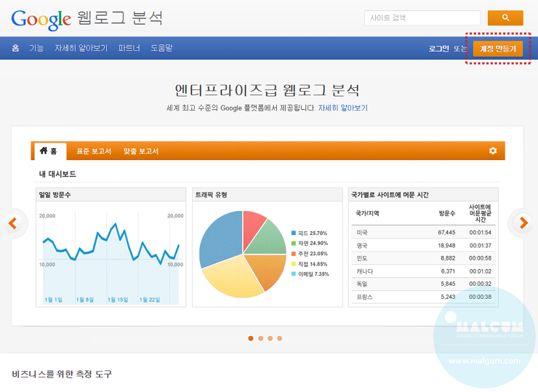Click the 미국 row in country table
Viewport: 538px width, 392px height.
[423, 233]
